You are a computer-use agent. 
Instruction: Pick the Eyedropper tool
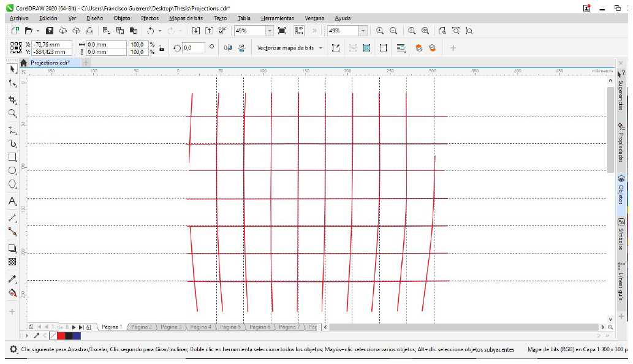click(x=12, y=278)
